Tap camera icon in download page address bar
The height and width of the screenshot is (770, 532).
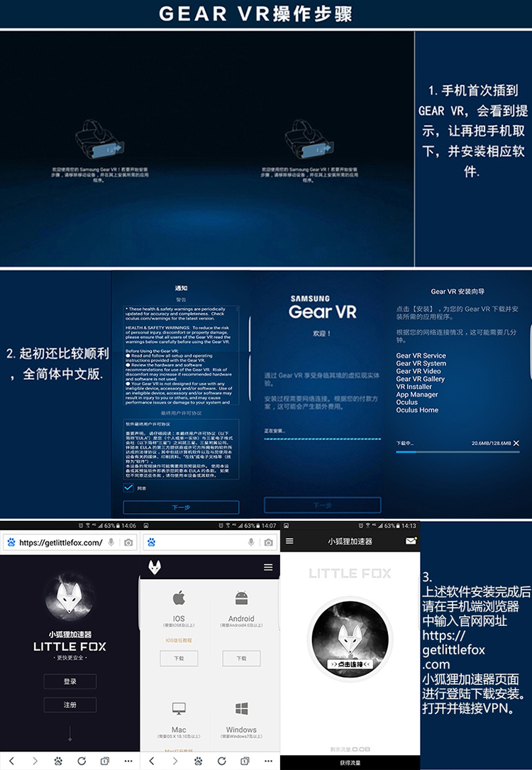268,543
